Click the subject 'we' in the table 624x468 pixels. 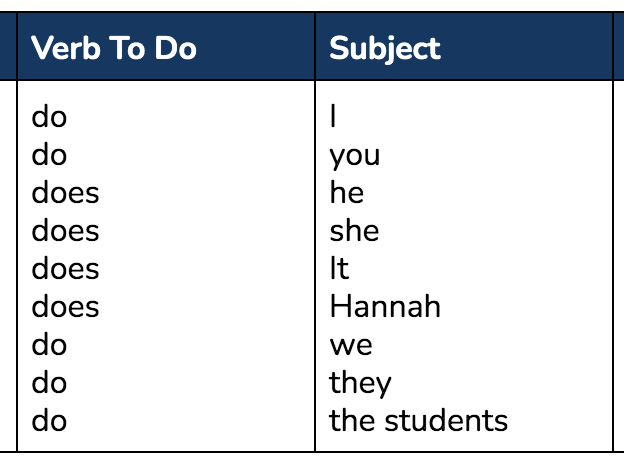tap(351, 346)
